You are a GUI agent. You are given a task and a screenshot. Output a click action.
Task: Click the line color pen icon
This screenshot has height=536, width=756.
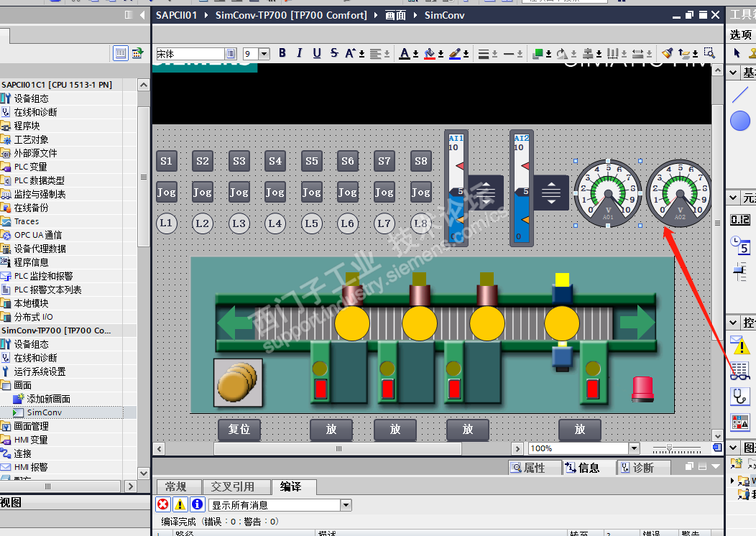pos(455,53)
